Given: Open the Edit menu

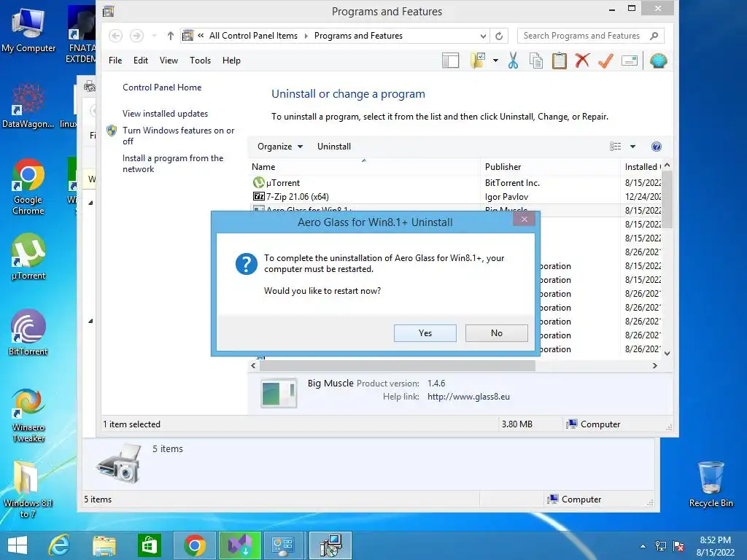Looking at the screenshot, I should [x=141, y=61].
